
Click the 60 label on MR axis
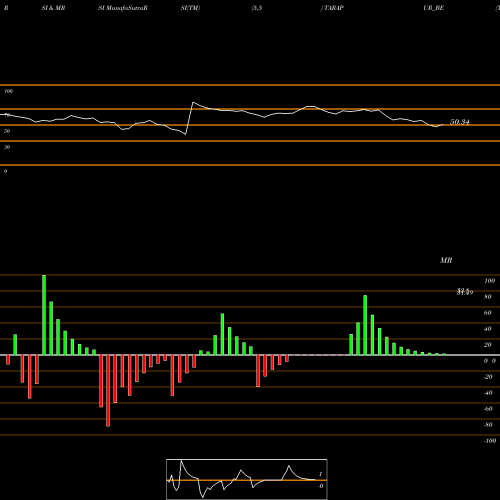[488, 313]
